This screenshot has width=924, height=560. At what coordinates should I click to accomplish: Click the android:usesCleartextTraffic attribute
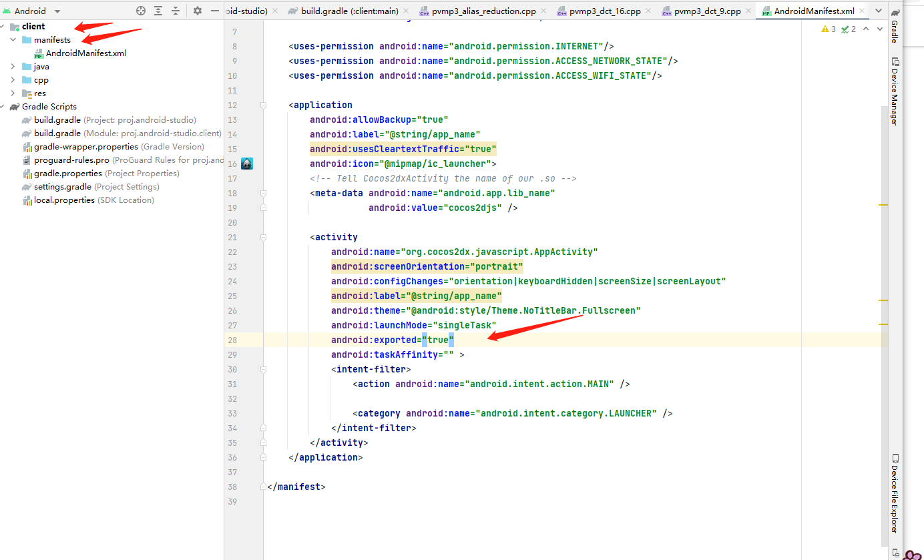403,149
